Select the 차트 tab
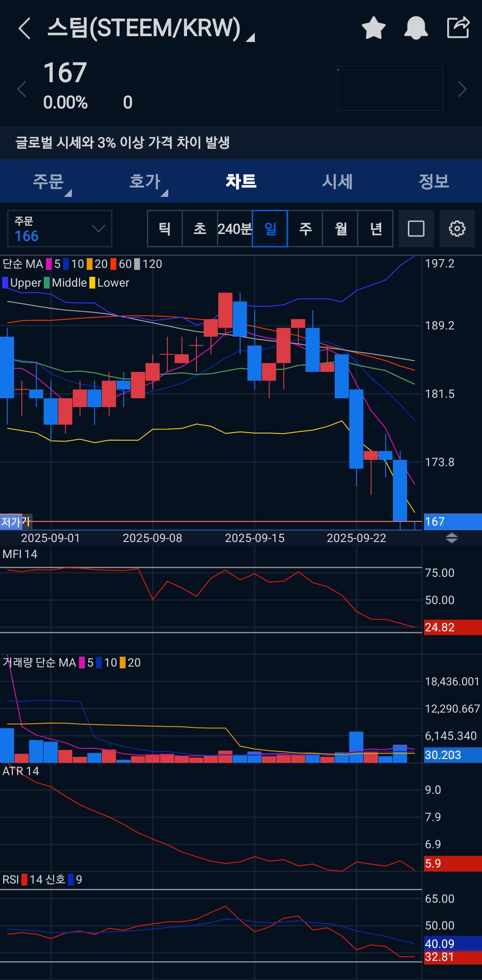 pos(241,181)
